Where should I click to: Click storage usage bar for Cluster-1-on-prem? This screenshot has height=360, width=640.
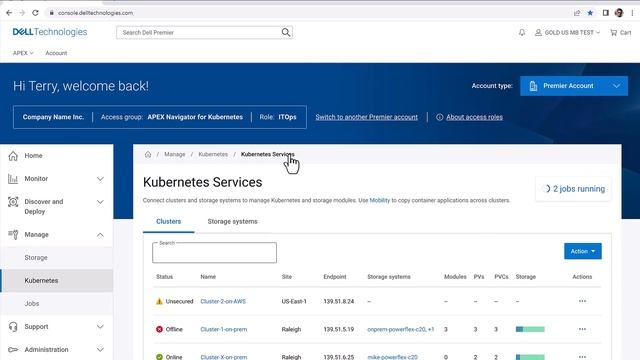point(530,329)
